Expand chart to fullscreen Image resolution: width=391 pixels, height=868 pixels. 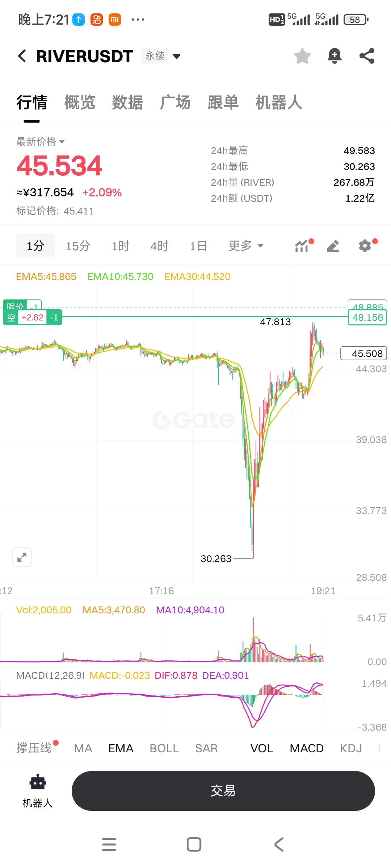[22, 557]
